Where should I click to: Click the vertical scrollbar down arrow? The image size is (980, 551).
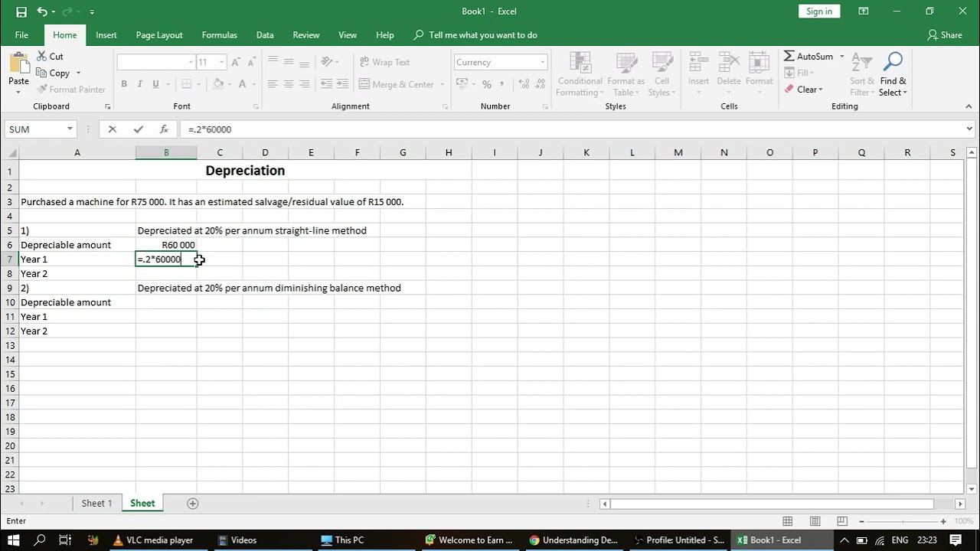pos(972,489)
